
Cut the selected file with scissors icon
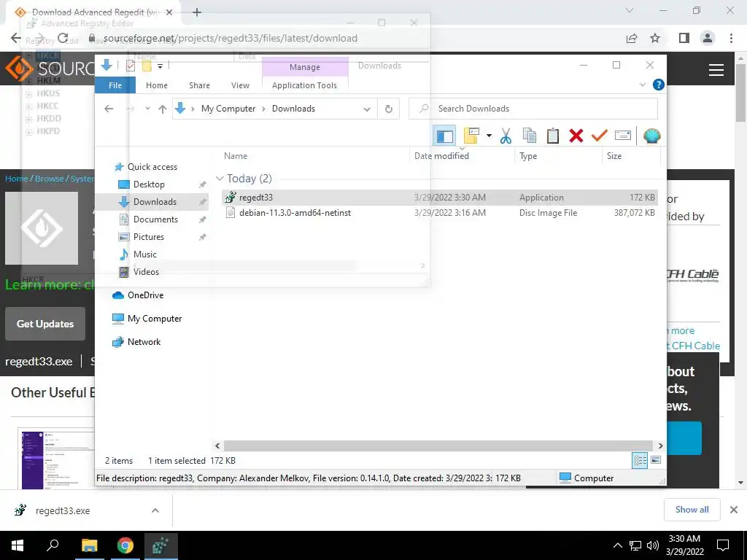click(506, 136)
